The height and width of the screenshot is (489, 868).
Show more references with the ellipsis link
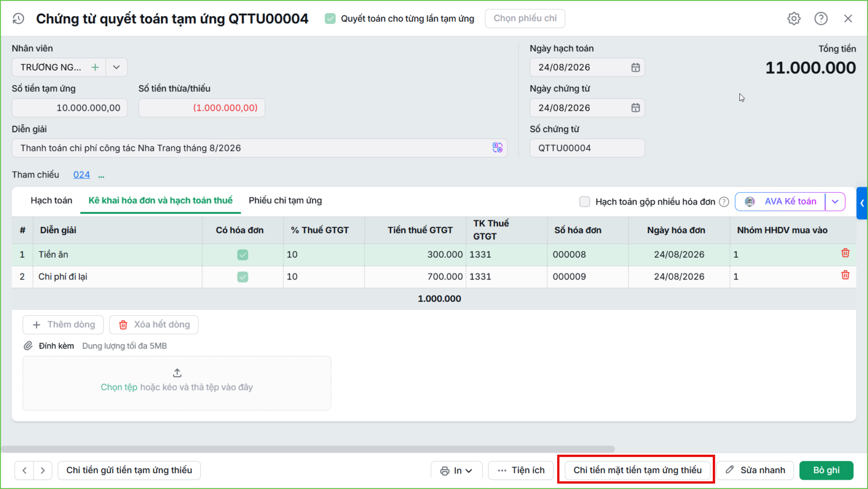[101, 175]
